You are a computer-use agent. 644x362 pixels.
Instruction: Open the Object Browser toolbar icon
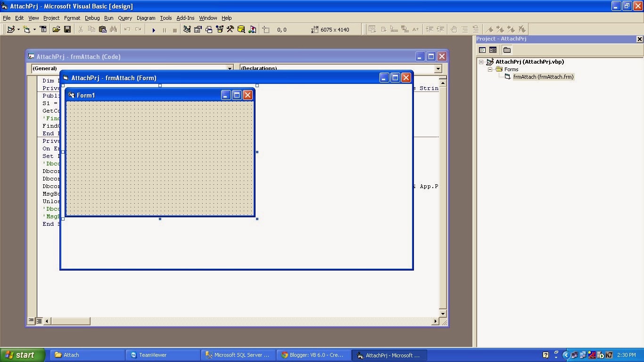(x=219, y=29)
